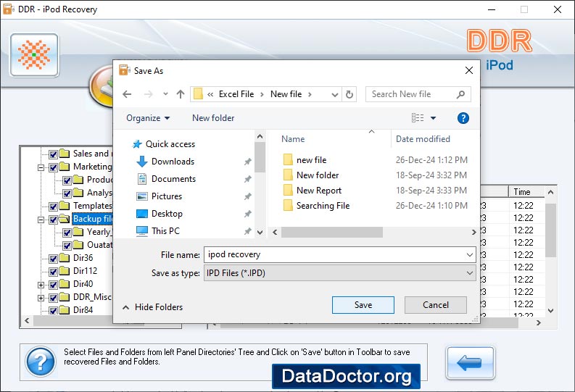
Task: Uncheck the Dir40 checkbox
Action: coord(53,285)
